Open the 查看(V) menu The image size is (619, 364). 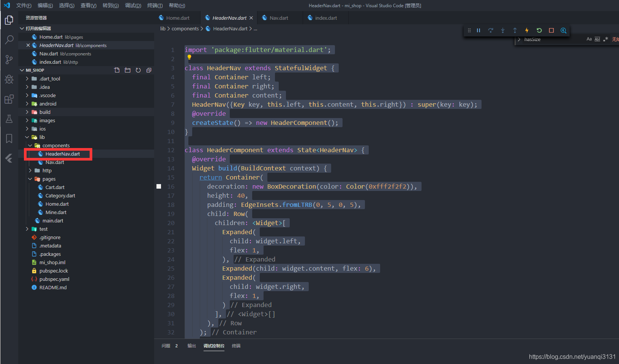tap(88, 5)
